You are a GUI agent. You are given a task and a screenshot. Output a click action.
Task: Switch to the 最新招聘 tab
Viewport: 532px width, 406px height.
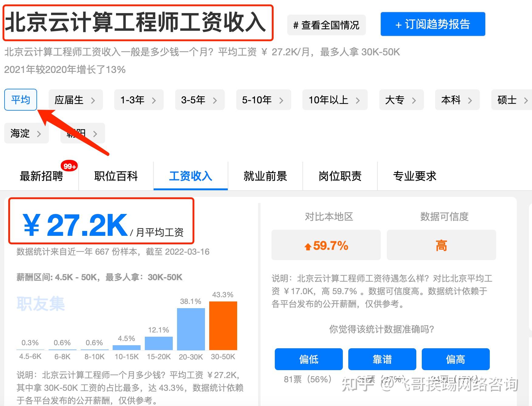[41, 176]
